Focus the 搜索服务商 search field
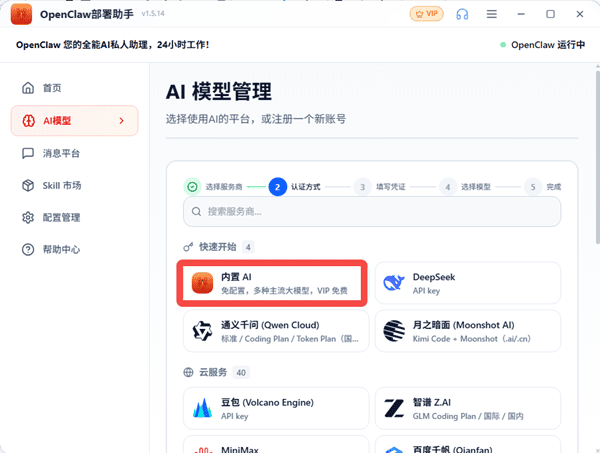 coord(372,212)
